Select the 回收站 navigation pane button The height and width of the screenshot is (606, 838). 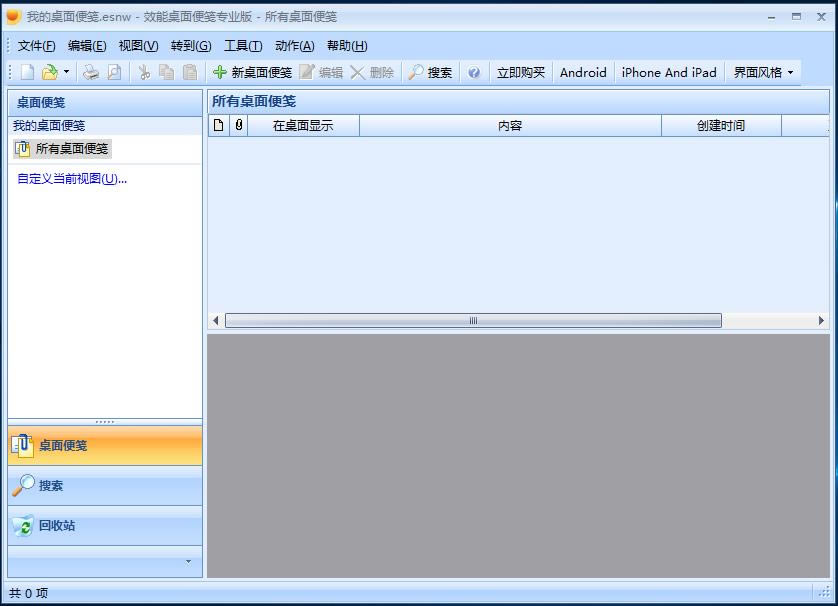click(x=105, y=525)
